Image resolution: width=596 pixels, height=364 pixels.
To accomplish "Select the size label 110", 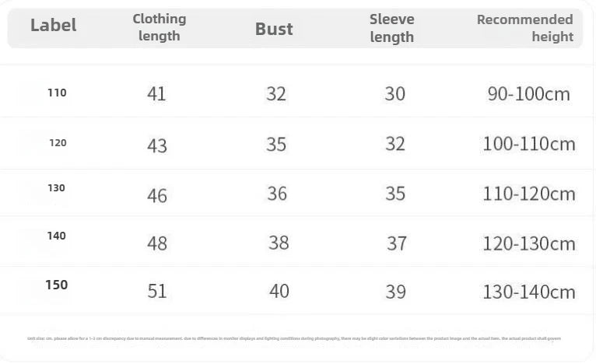I will (57, 93).
